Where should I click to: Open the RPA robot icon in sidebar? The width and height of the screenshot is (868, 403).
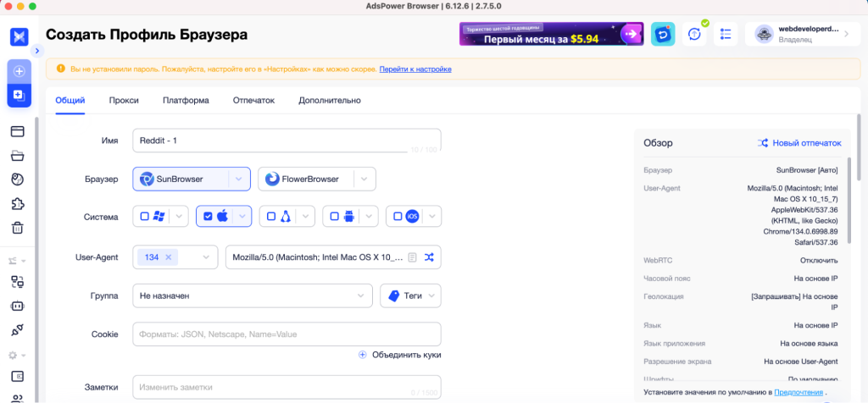click(18, 306)
